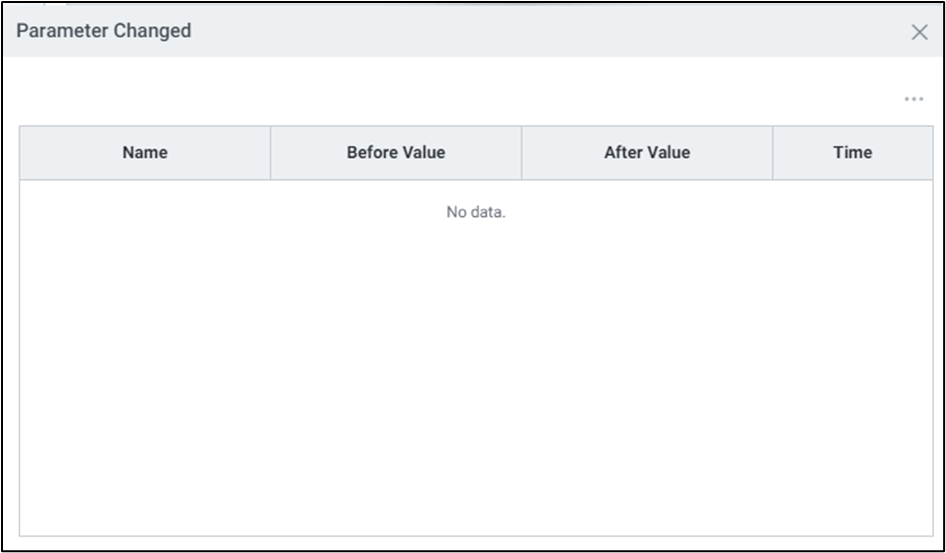Click the bottom-right corner of the empty table
The height and width of the screenshot is (553, 946).
click(x=926, y=529)
